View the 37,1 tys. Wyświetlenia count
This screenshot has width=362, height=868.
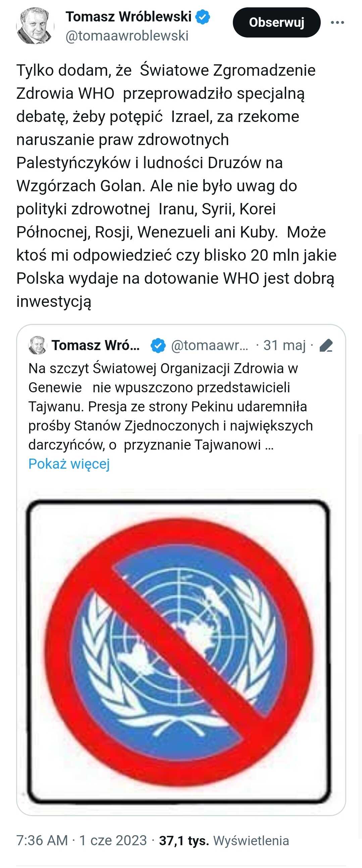point(224,841)
